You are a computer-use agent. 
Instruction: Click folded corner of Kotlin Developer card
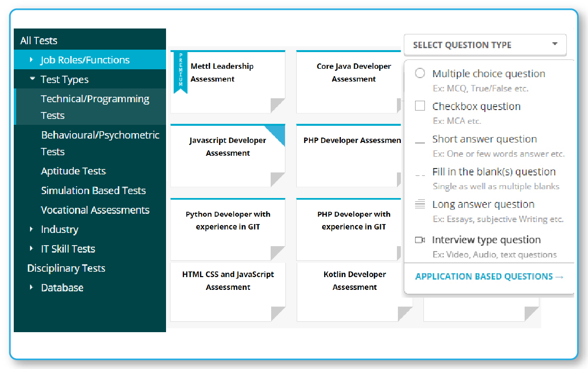(405, 313)
